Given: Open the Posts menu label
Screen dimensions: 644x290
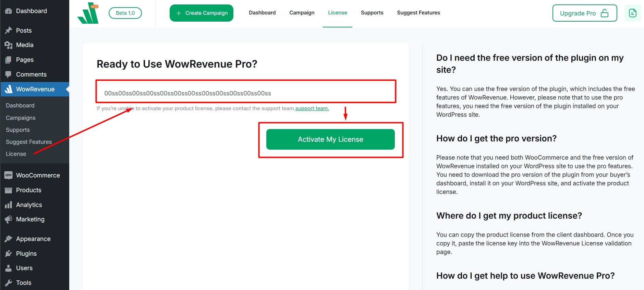Looking at the screenshot, I should pos(24,31).
